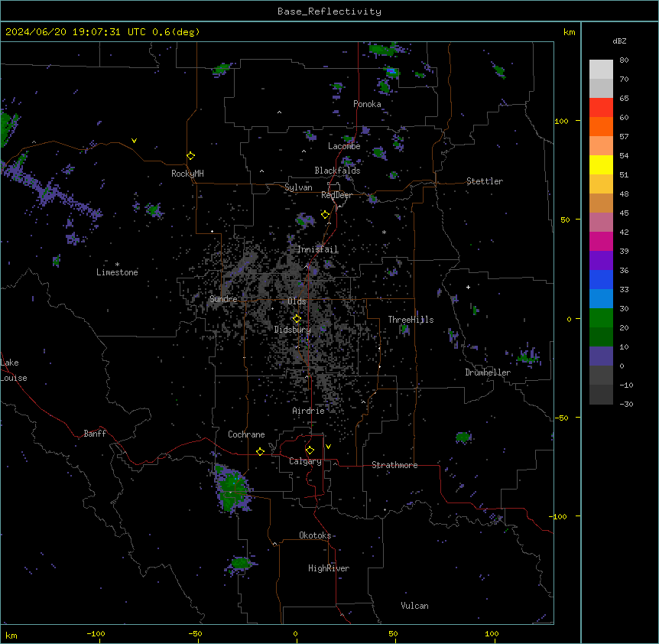Select the Cochrane label
The height and width of the screenshot is (644, 659).
click(x=246, y=434)
